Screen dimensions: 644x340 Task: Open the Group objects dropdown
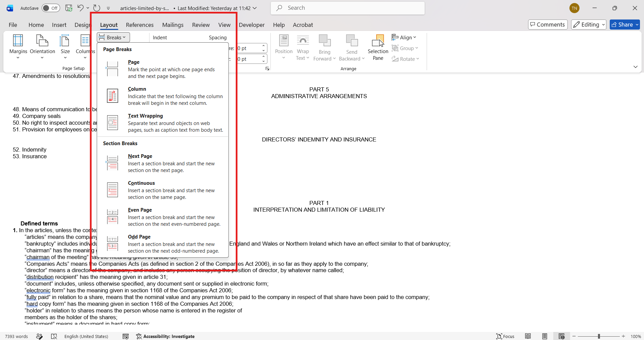[405, 48]
